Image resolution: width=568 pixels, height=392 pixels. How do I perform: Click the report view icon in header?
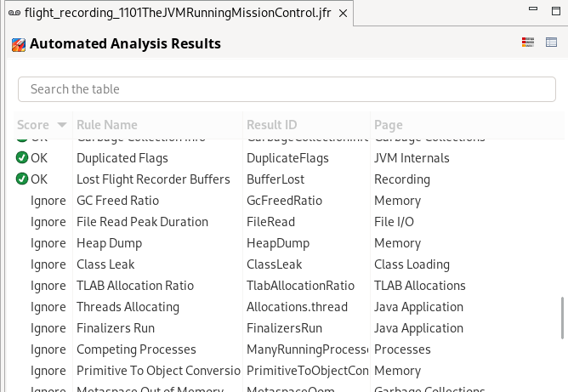click(528, 43)
